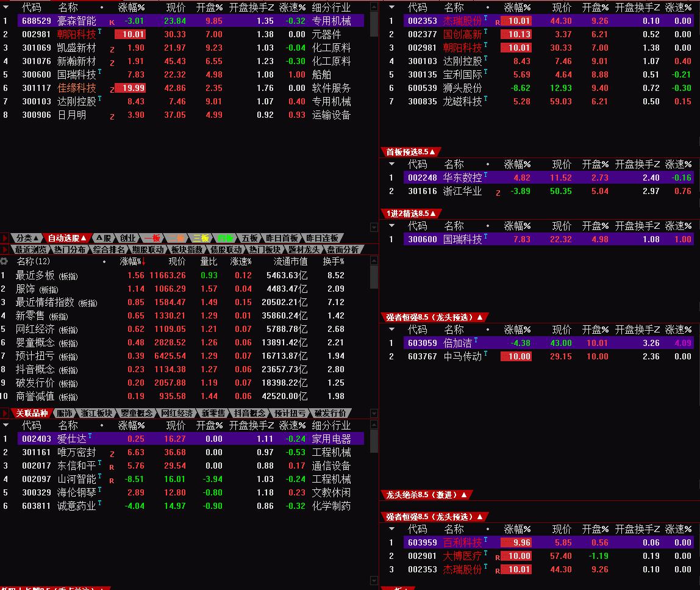Viewport: 700px width, 590px height.
Task: Collapse the 1进2精选8.5 panel title
Action: [x=411, y=214]
